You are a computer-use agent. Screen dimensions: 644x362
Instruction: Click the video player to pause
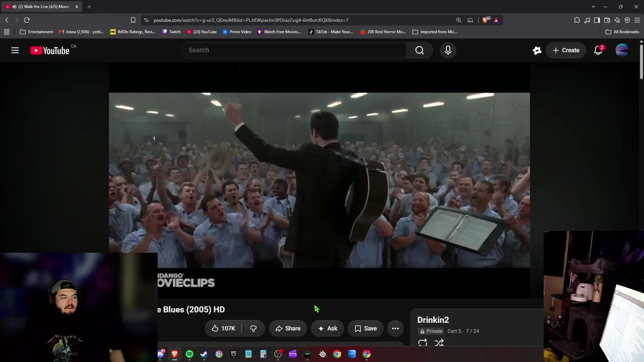tap(319, 180)
